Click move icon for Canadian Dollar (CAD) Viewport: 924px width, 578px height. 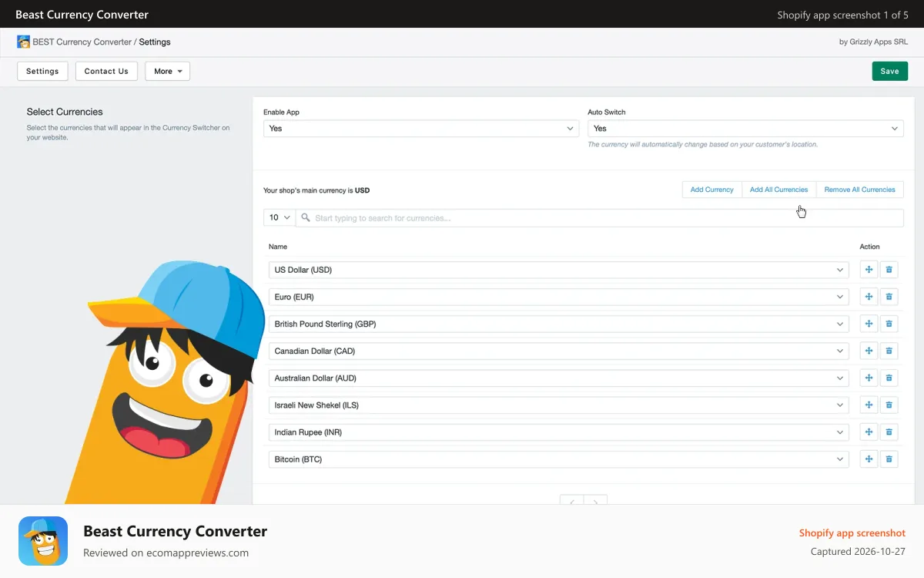(x=869, y=351)
